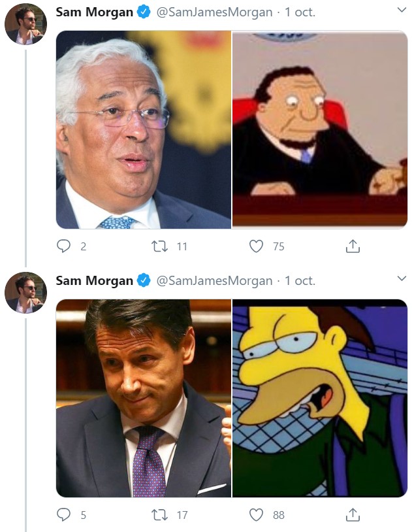Share the first tweet via upload icon
The image size is (412, 532).
click(x=353, y=246)
